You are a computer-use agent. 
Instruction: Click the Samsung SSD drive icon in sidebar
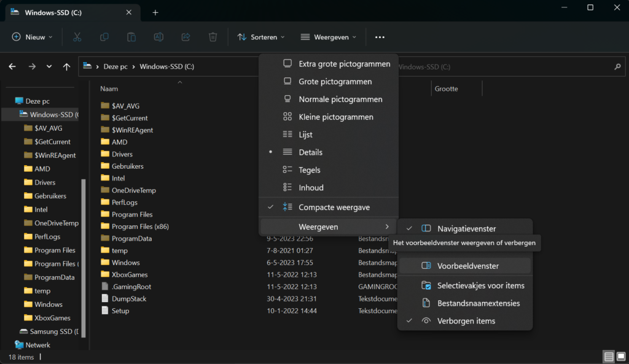pos(24,331)
